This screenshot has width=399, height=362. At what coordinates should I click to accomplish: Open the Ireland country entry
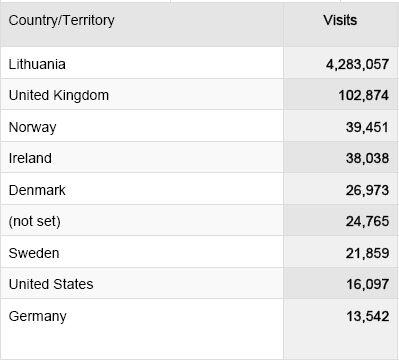30,158
